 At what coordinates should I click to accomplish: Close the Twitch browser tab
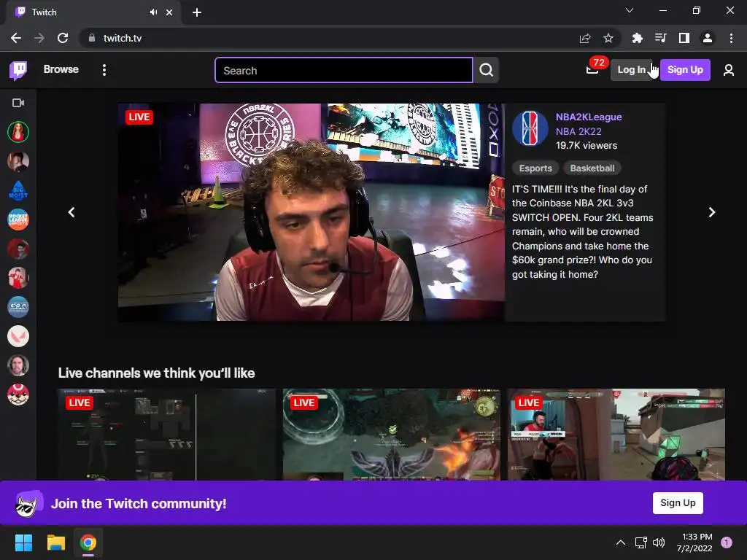point(169,12)
